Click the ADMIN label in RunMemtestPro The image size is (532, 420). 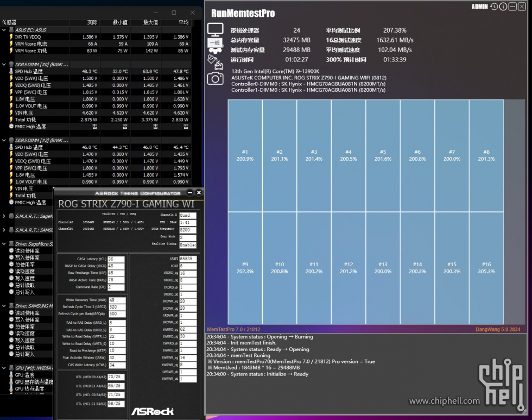(x=480, y=7)
